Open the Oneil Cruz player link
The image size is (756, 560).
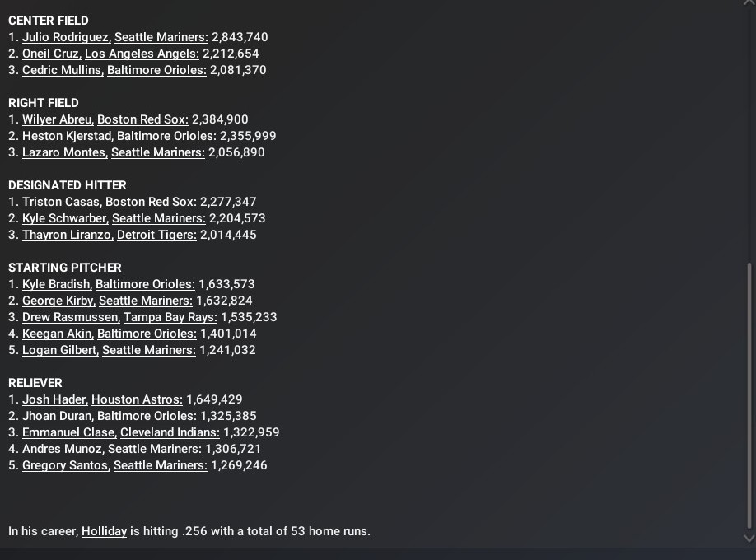(x=50, y=54)
